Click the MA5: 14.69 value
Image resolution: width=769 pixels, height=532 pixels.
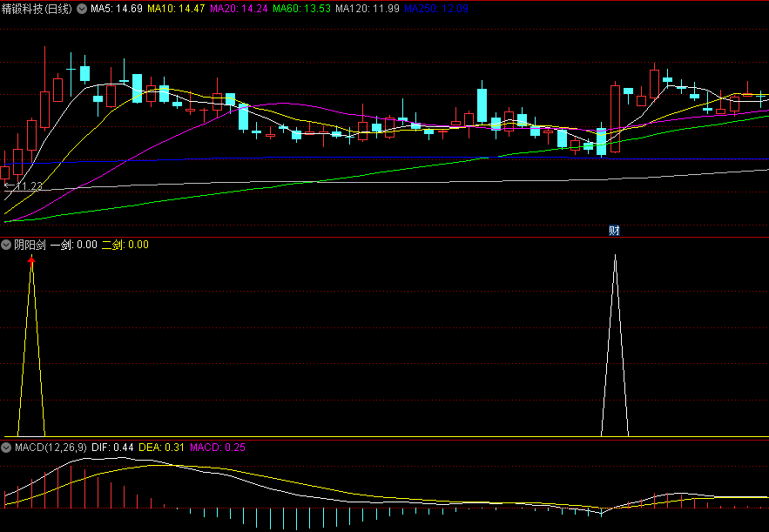pos(117,9)
